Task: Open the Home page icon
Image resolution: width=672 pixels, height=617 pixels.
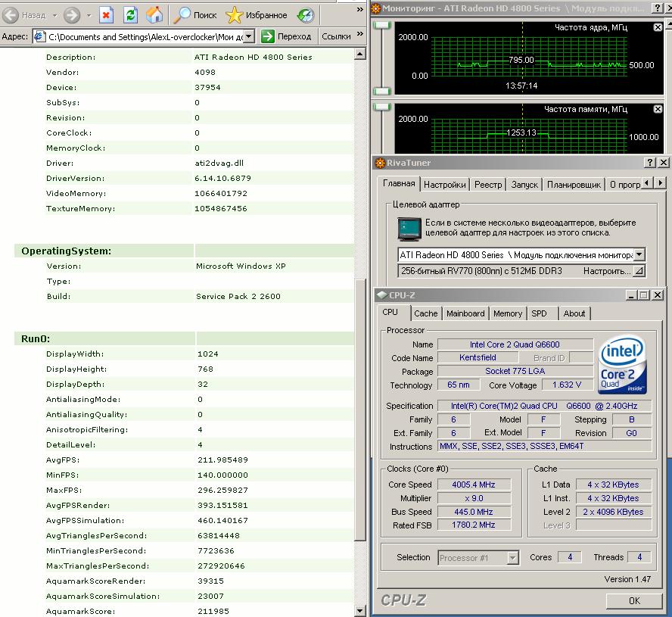Action: [154, 15]
